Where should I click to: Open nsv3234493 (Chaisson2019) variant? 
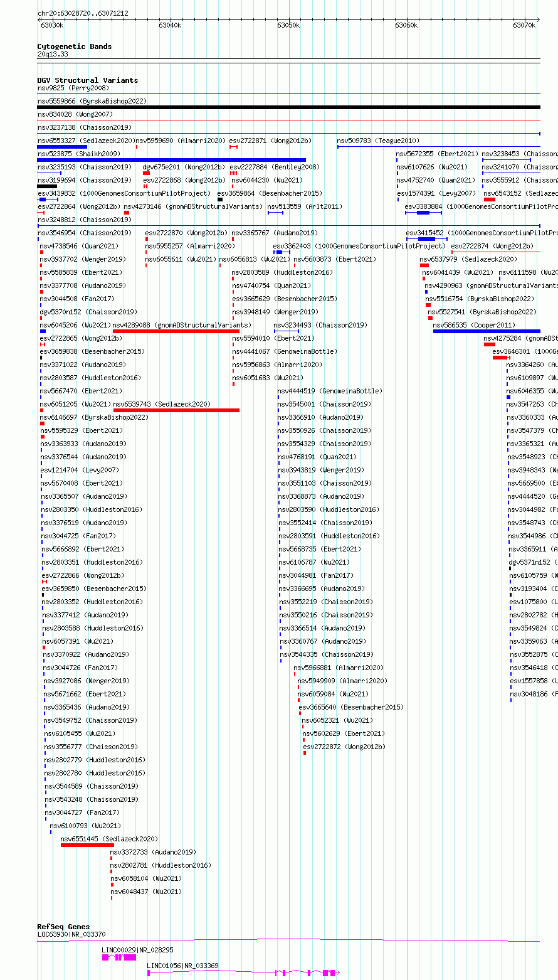pos(320,325)
